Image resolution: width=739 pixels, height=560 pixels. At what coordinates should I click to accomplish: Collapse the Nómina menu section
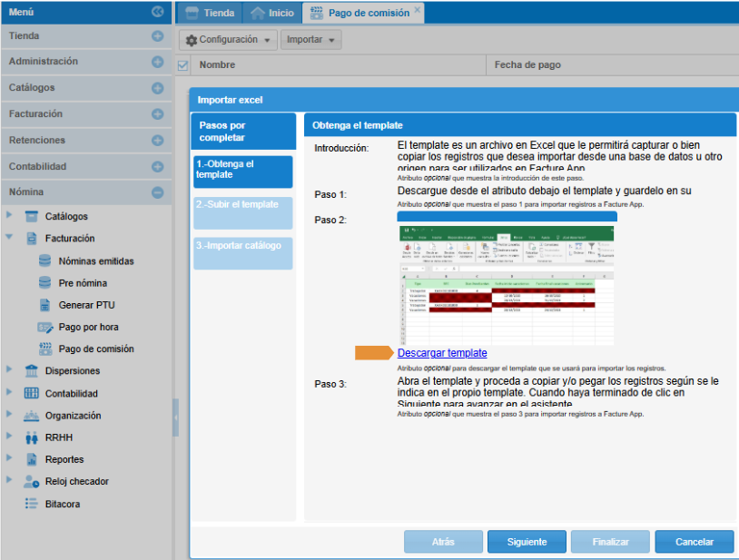point(157,192)
